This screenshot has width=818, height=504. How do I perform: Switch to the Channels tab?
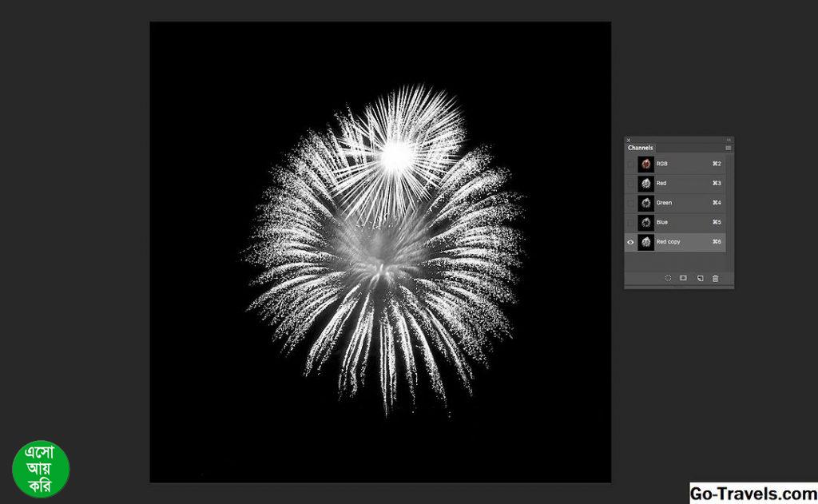(640, 148)
